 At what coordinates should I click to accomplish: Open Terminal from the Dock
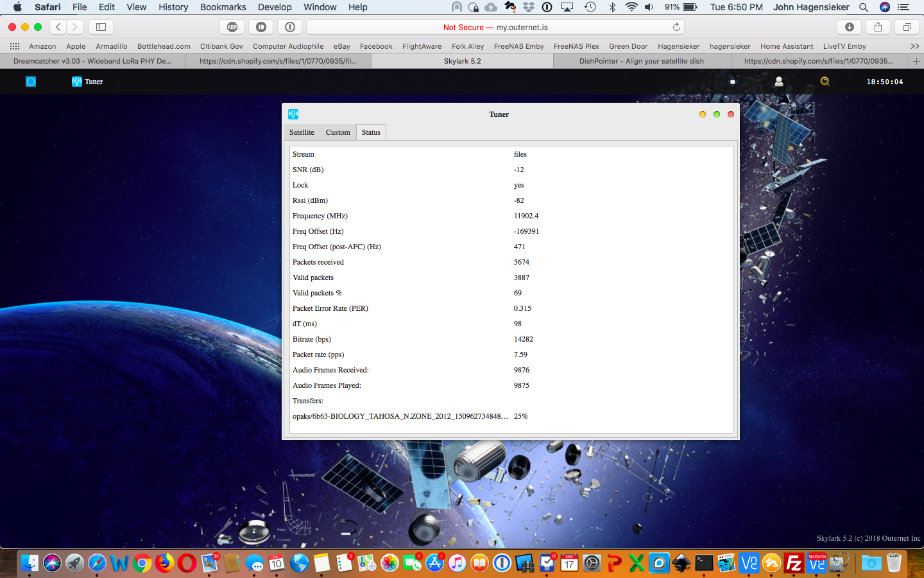click(704, 563)
